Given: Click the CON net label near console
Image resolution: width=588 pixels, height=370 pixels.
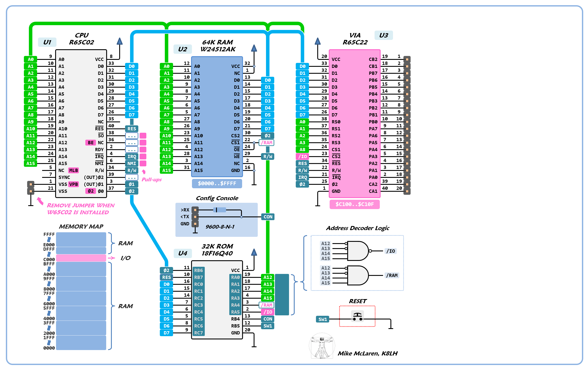Looking at the screenshot, I should tap(268, 217).
